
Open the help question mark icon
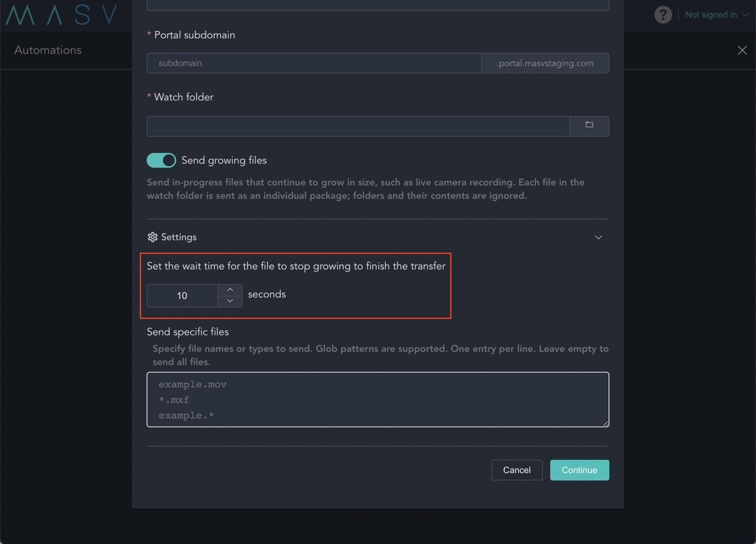pyautogui.click(x=663, y=14)
